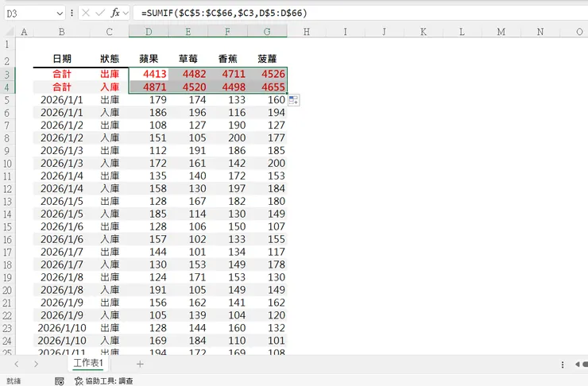This screenshot has width=588, height=386.
Task: Select row 20 header
Action: click(7, 290)
